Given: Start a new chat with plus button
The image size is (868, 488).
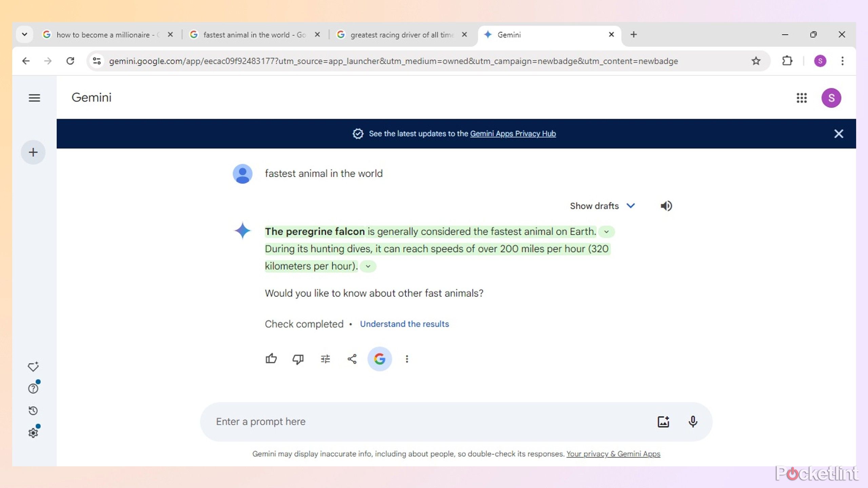Looking at the screenshot, I should tap(33, 152).
